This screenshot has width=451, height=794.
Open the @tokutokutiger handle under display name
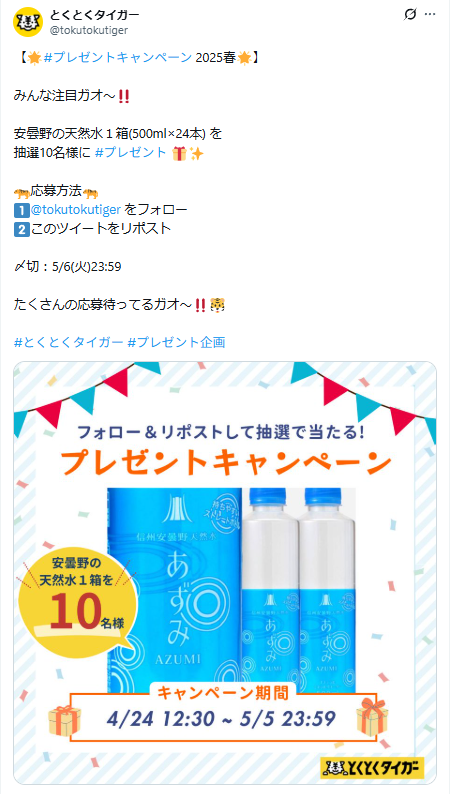[89, 30]
